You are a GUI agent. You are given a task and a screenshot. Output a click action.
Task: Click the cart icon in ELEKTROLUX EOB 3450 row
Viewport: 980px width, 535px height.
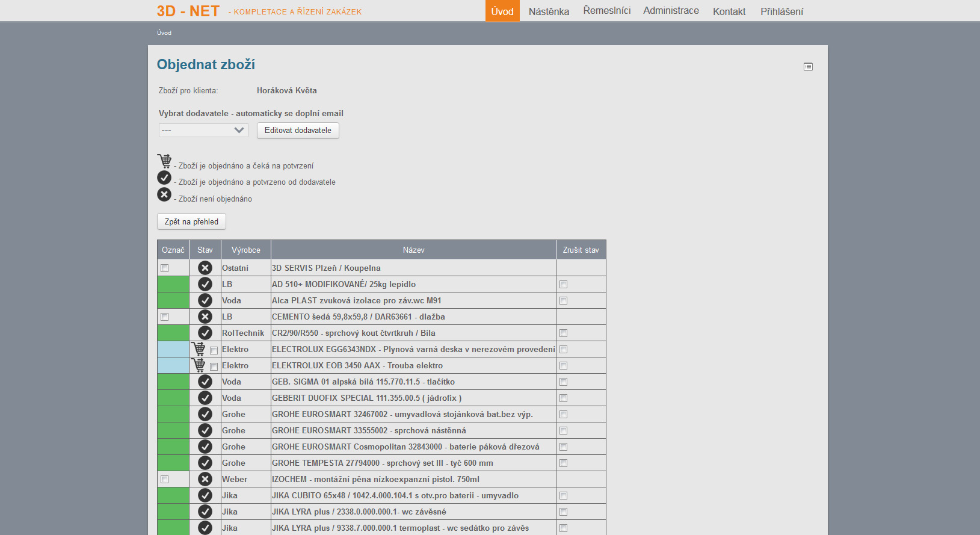[x=199, y=365]
